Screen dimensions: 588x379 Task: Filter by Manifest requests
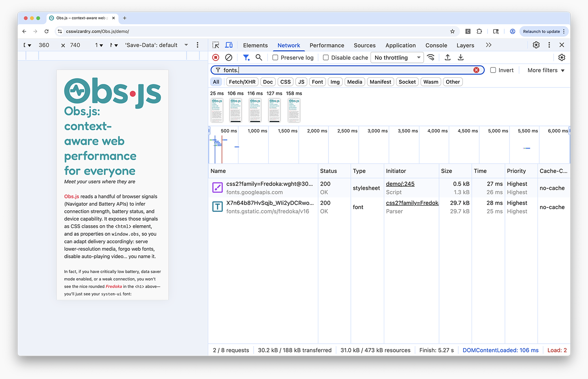(381, 82)
